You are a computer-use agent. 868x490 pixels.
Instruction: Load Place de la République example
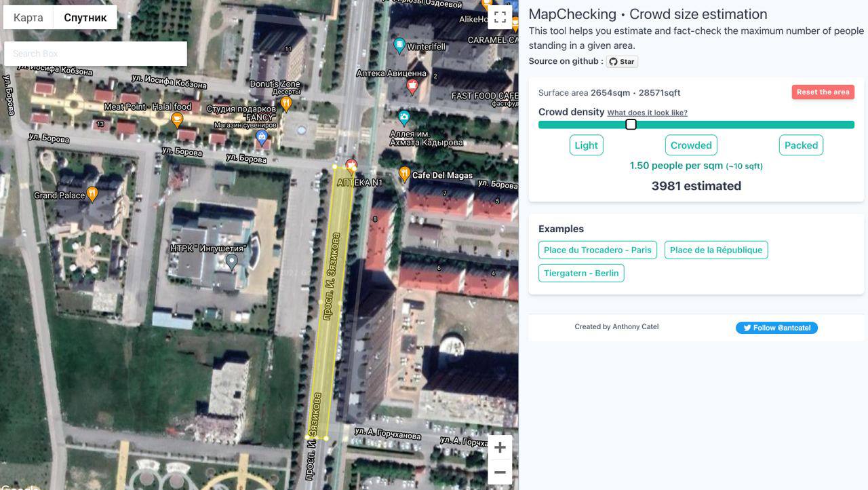(716, 250)
